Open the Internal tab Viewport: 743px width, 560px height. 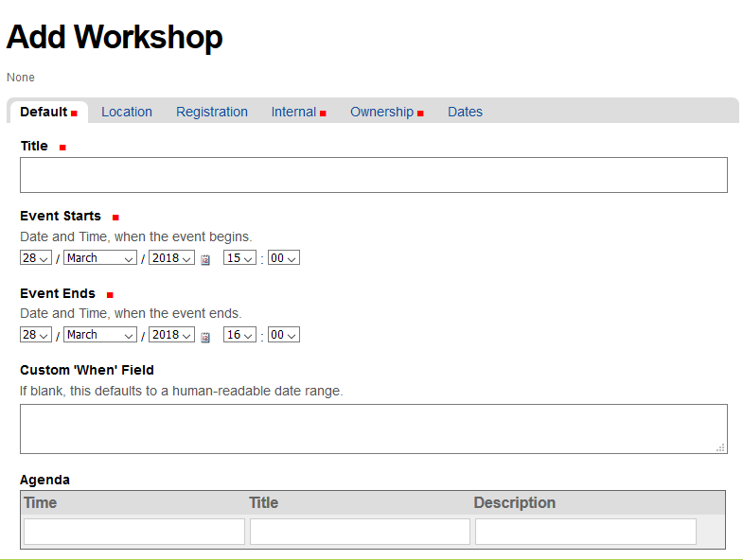[x=294, y=112]
